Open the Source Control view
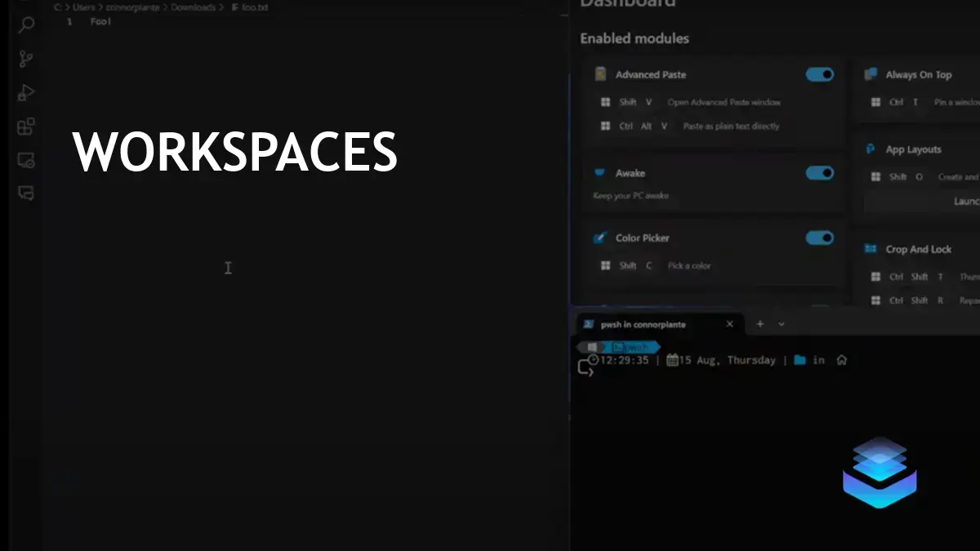This screenshot has width=980, height=551. tap(24, 59)
